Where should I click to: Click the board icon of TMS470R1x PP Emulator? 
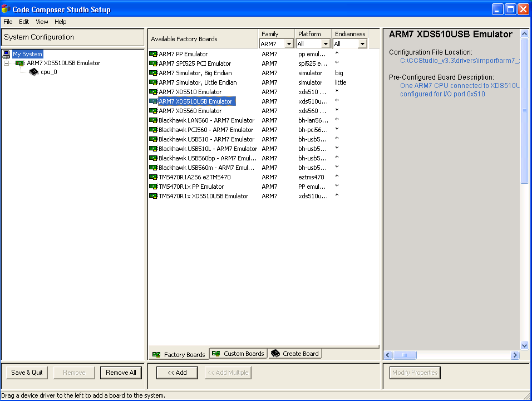[154, 187]
